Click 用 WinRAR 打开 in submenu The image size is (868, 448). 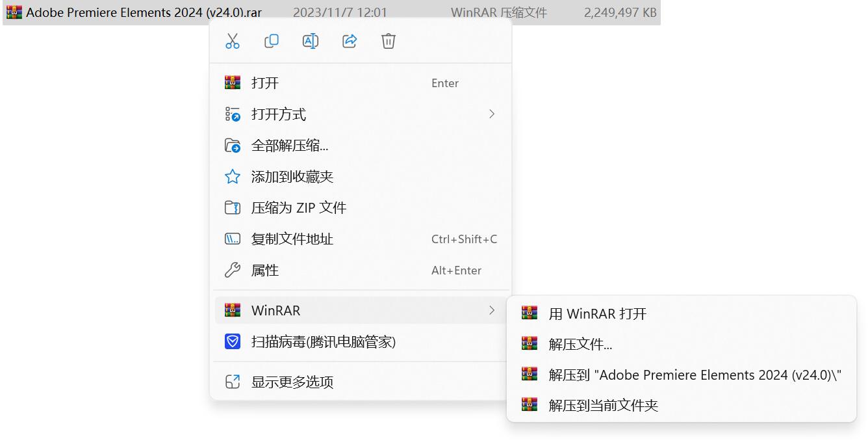coord(597,313)
